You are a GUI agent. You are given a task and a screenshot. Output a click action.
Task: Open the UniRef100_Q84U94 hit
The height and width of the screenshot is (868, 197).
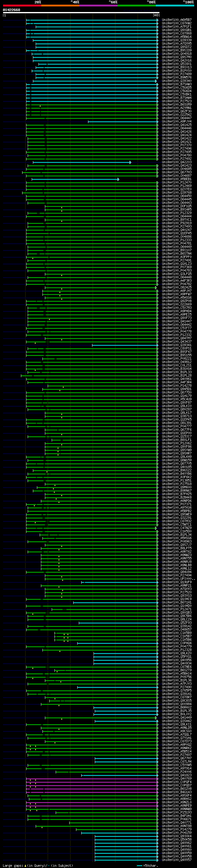tap(176, 571)
